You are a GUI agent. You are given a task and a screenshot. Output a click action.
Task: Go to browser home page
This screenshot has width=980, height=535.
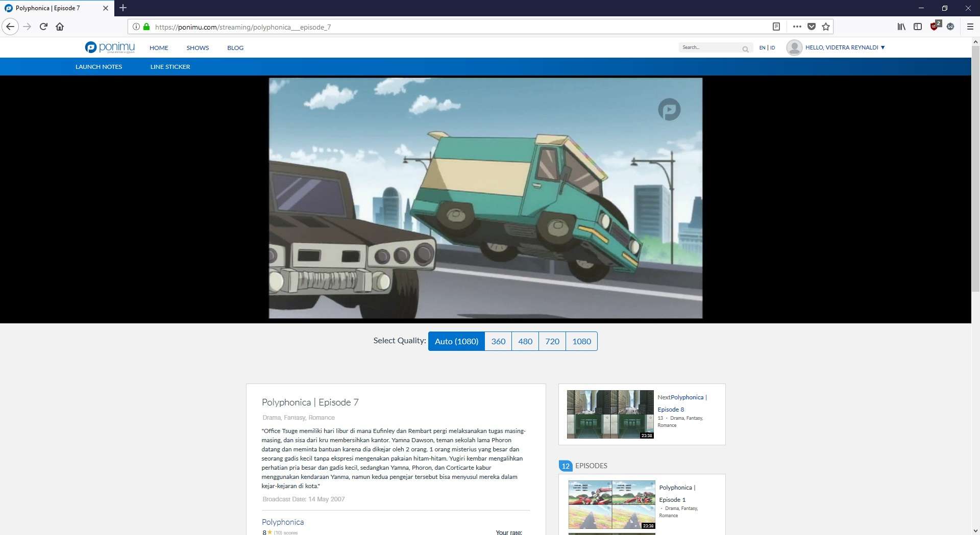click(x=60, y=27)
